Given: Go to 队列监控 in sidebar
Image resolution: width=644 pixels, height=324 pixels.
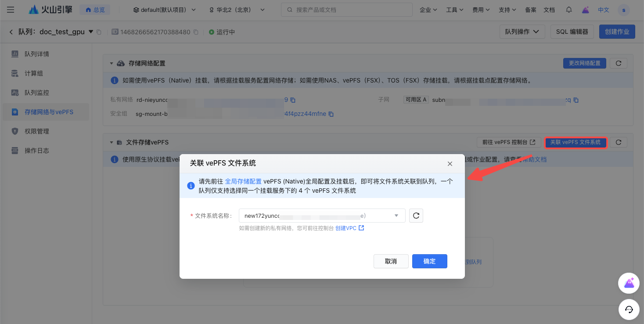Looking at the screenshot, I should [x=46, y=93].
